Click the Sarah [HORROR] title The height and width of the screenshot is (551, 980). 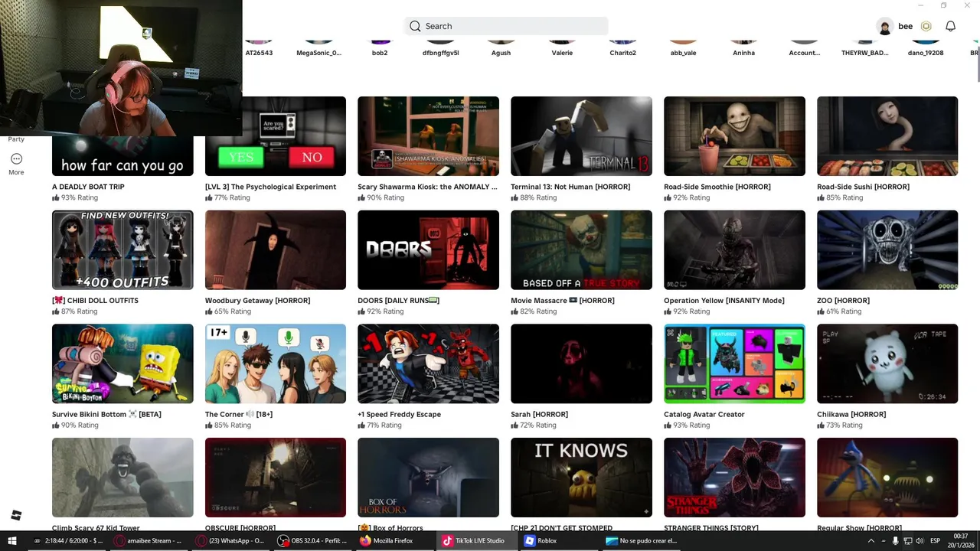pos(539,414)
